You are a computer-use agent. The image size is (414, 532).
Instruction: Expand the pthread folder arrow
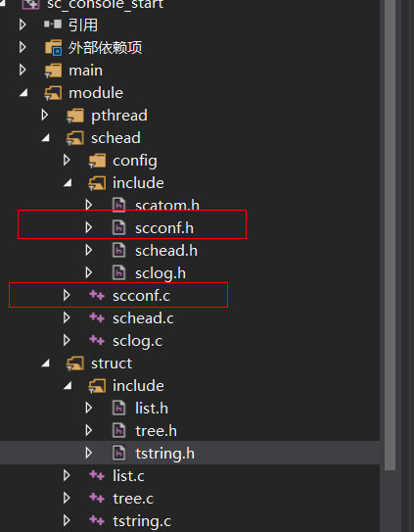[x=45, y=115]
